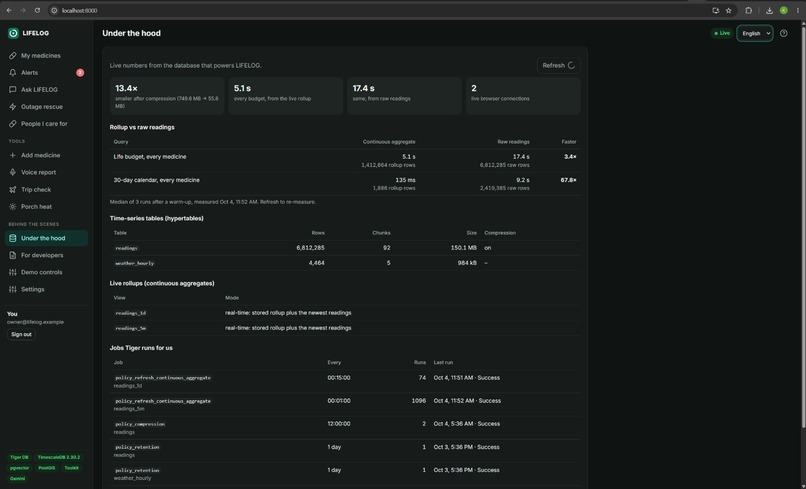This screenshot has width=806, height=489.
Task: Click Oct 4, 5:36 AM · Success last run
Action: pyautogui.click(x=466, y=424)
